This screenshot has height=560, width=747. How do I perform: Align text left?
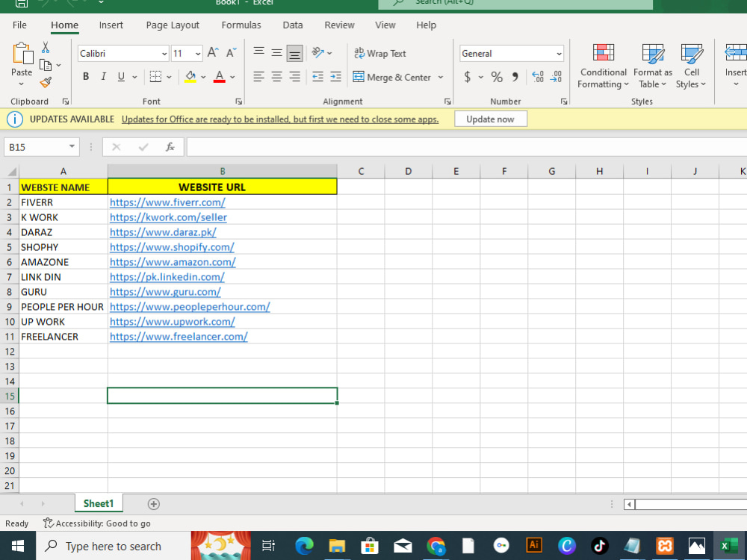258,77
